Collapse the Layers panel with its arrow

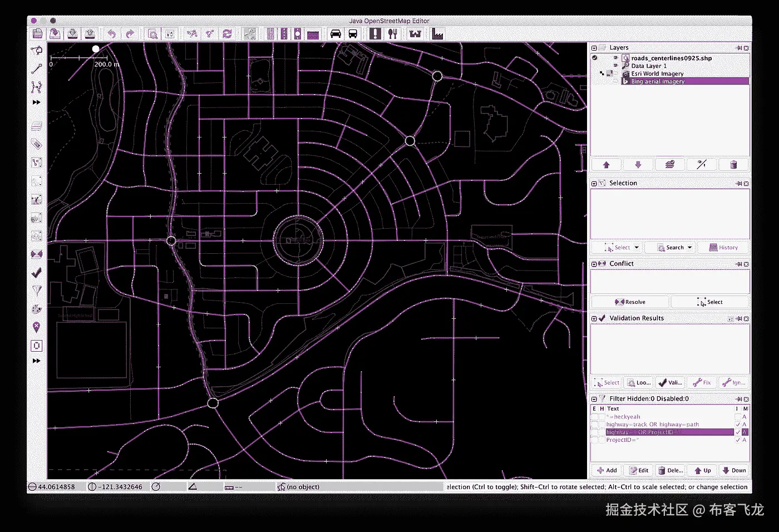click(594, 48)
